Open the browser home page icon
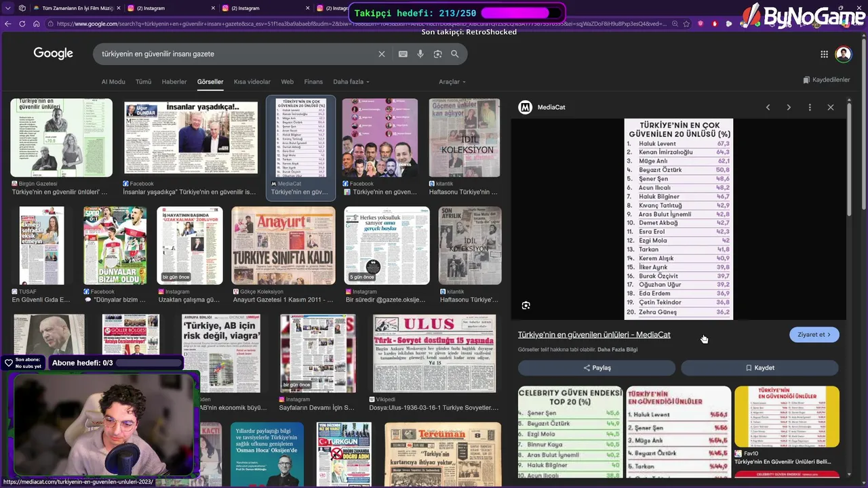 point(36,24)
